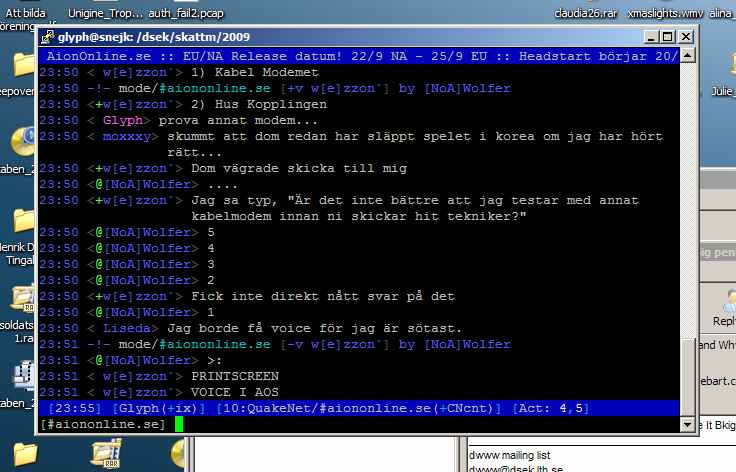The width and height of the screenshot is (736, 472).
Task: Click the line "1) Kabel Modemet"
Action: (255, 72)
